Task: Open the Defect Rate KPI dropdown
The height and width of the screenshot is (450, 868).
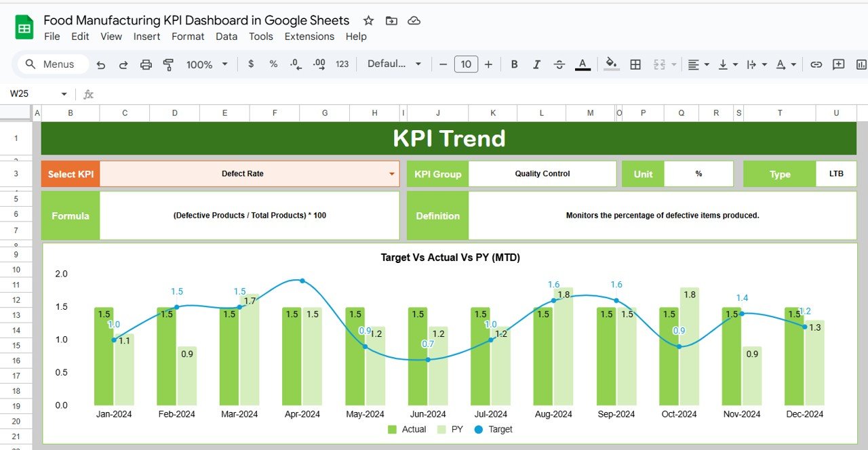Action: click(391, 174)
